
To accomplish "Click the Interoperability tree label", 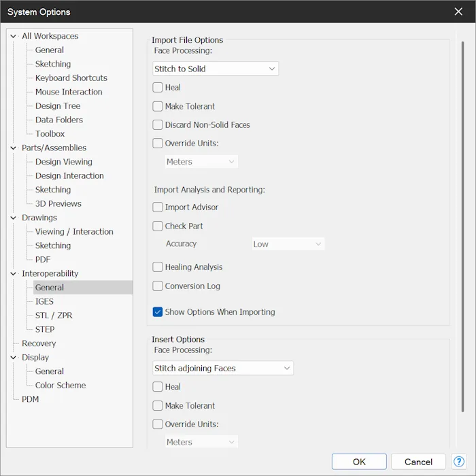I will tap(50, 273).
